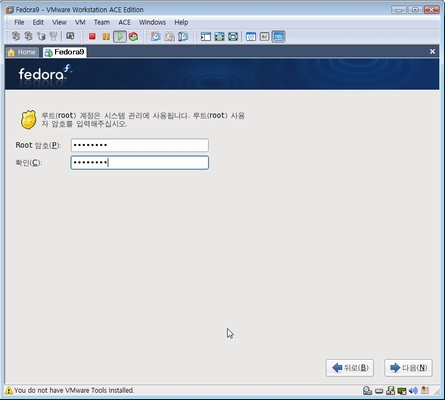
Task: Open the VM menu
Action: coord(80,22)
